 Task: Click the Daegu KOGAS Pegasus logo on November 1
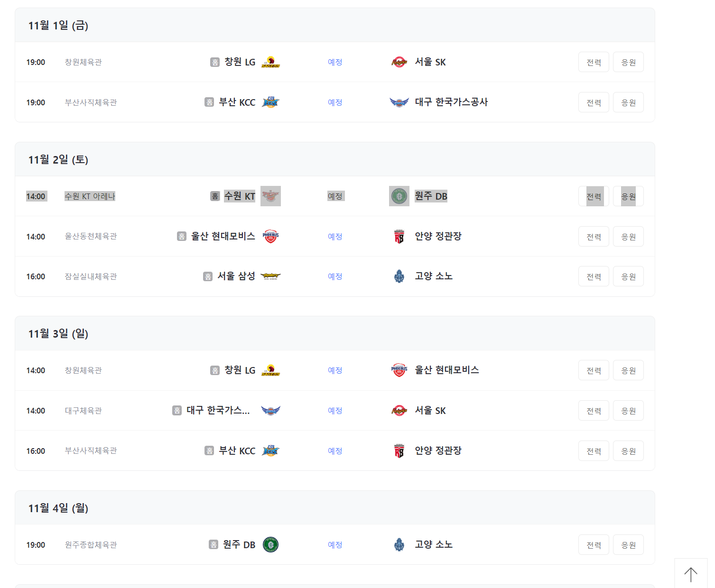coord(399,102)
